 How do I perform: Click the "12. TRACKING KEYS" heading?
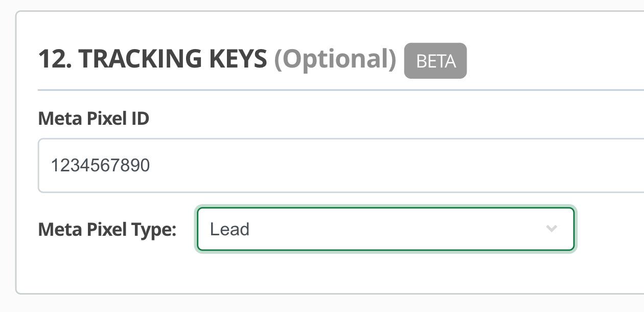tap(152, 59)
